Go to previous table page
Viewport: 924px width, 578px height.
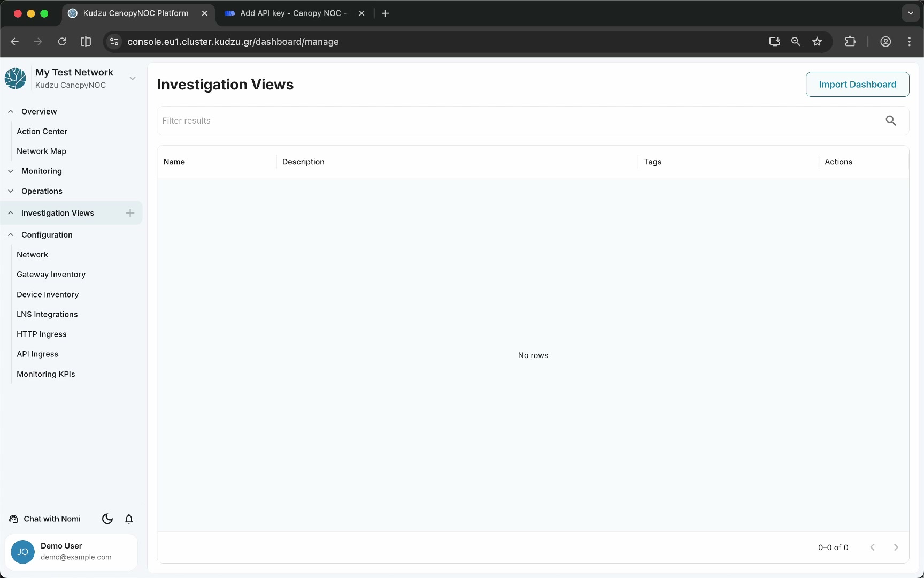(872, 547)
